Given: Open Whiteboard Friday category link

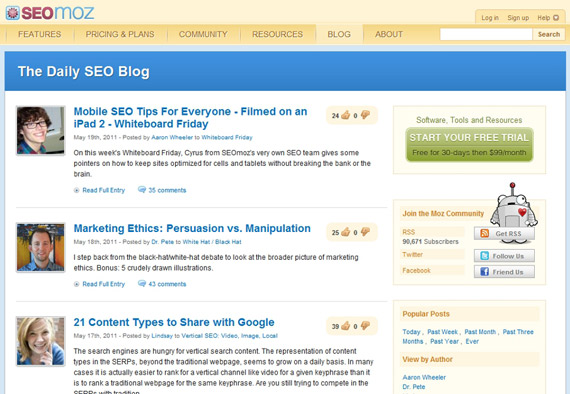Looking at the screenshot, I should [227, 137].
